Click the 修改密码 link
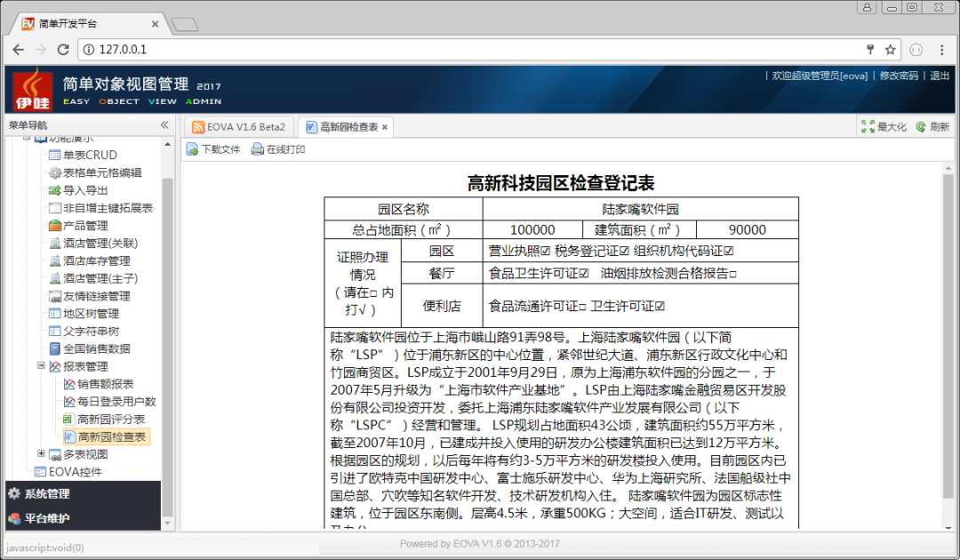Viewport: 960px width, 560px height. 899,76
